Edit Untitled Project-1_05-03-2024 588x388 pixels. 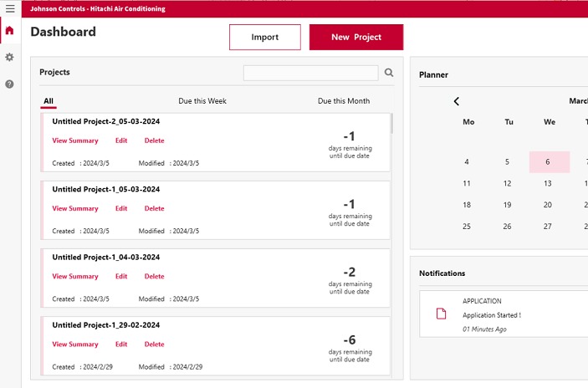(x=121, y=208)
